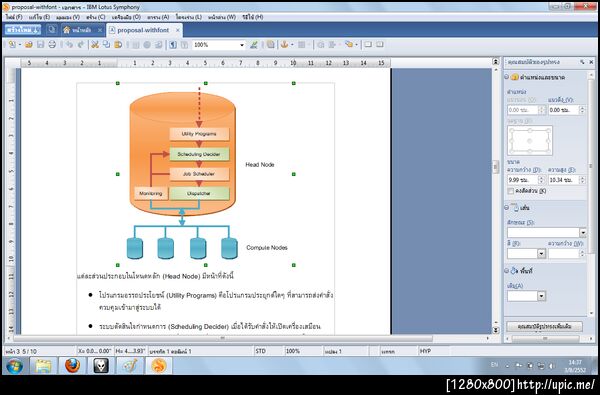Click more properties button at sidebar bottom
The image size is (600, 395).
(x=544, y=326)
